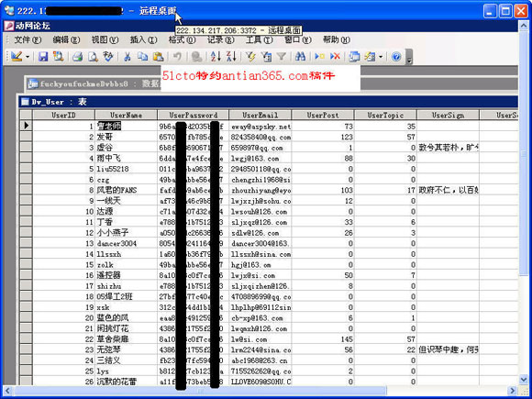Image resolution: width=532 pixels, height=399 pixels.
Task: Click the UserPost column header
Action: click(323, 115)
